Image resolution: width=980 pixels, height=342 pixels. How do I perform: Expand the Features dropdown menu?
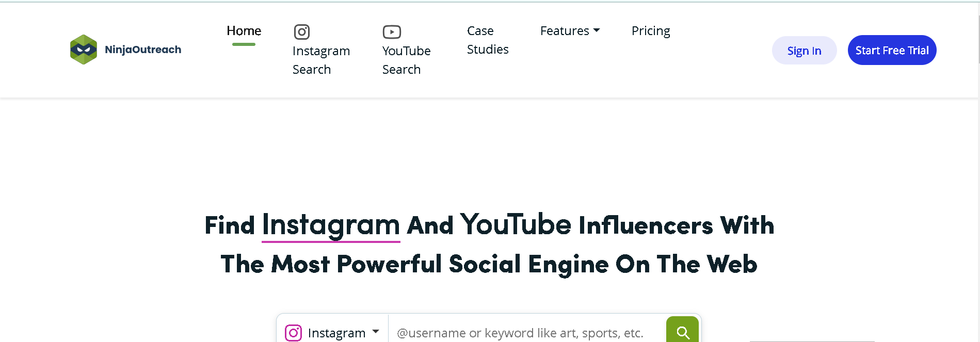[x=570, y=31]
